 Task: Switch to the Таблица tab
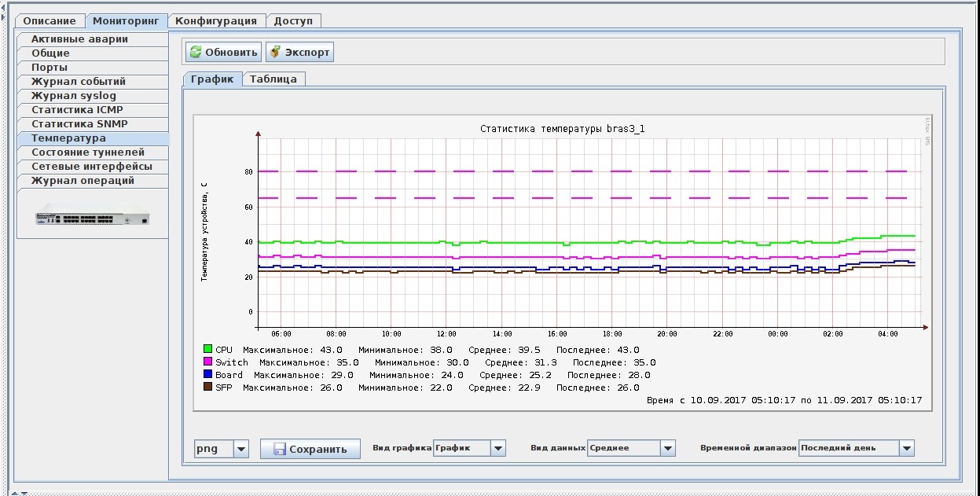pos(273,79)
